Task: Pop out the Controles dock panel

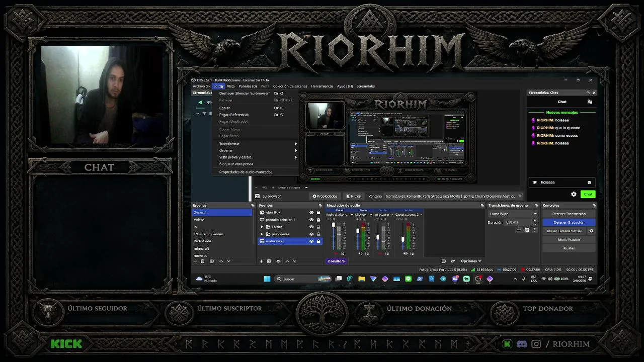Action: [594, 205]
